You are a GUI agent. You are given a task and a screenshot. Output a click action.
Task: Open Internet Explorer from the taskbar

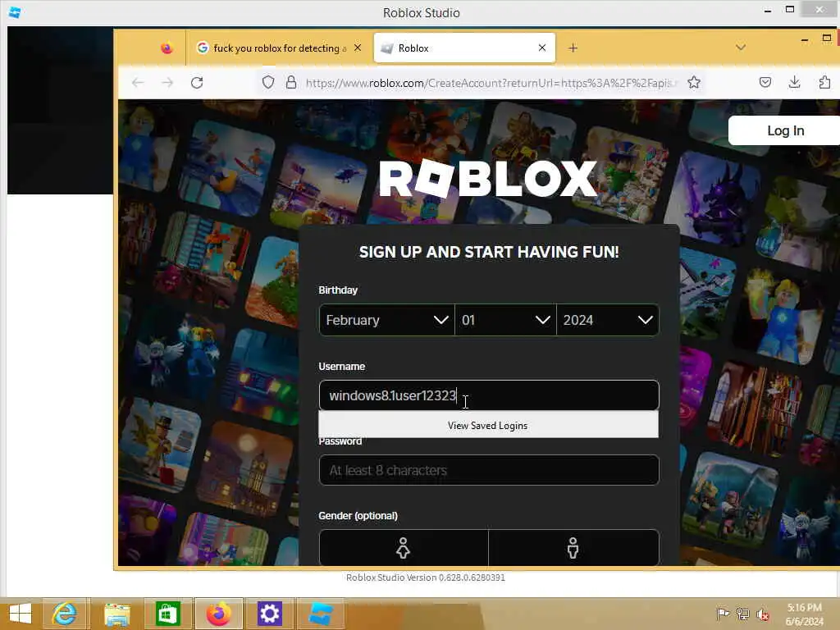64,614
